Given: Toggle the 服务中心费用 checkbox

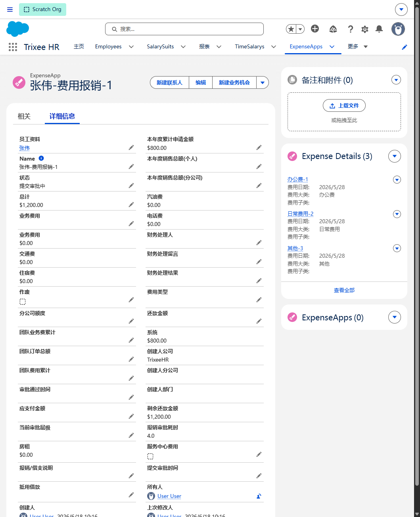Looking at the screenshot, I should (150, 456).
